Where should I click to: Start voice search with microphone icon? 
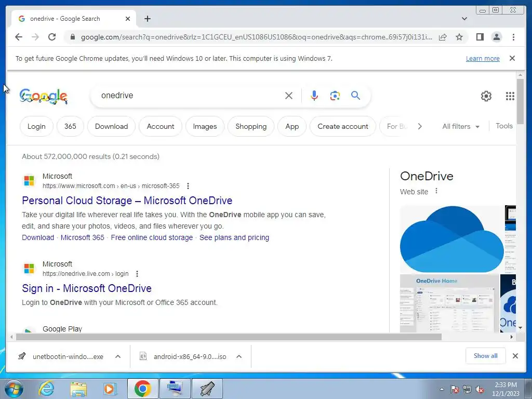click(x=314, y=96)
